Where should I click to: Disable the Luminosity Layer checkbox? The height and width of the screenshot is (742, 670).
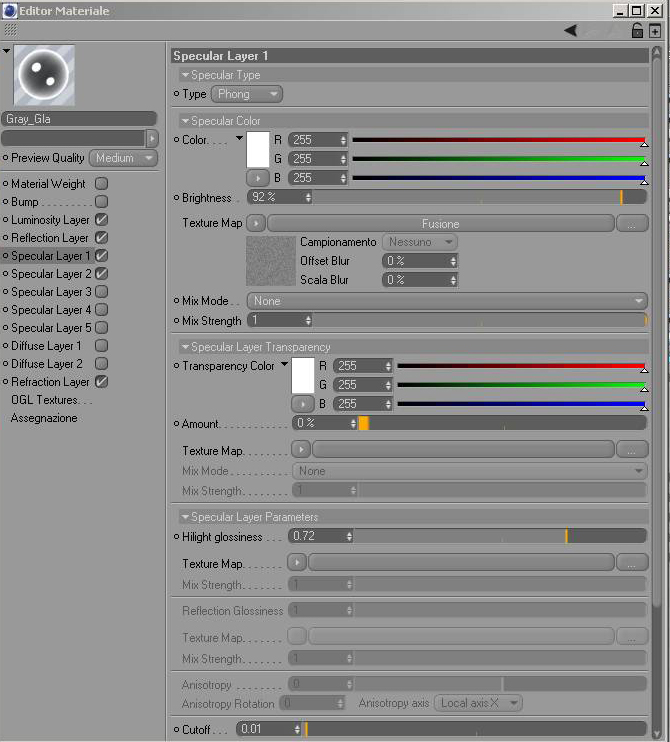click(101, 220)
